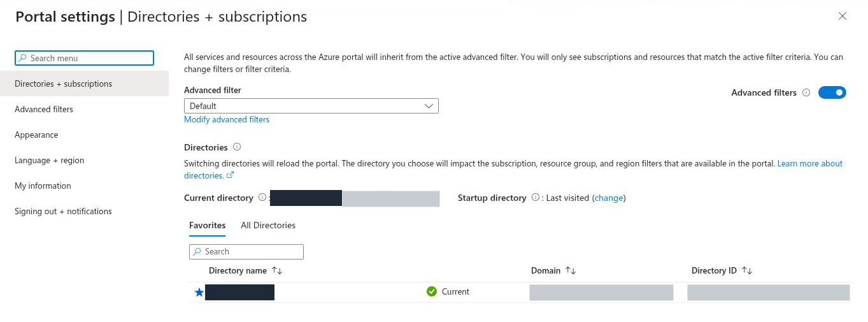The width and height of the screenshot is (868, 322).
Task: Click info icon next to Current directory
Action: coord(262,198)
